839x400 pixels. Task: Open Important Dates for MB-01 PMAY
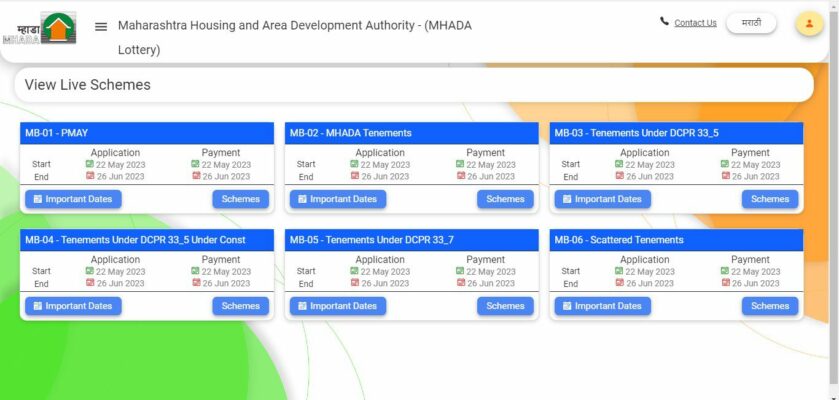[x=73, y=199]
